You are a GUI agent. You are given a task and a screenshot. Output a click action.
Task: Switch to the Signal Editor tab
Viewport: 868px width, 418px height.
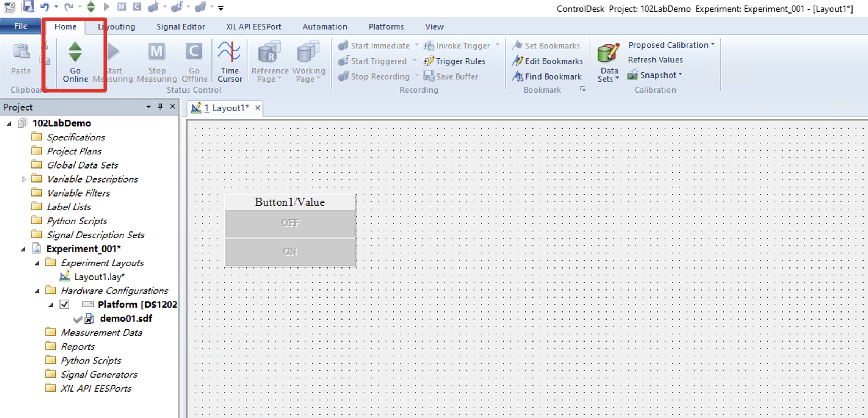pyautogui.click(x=181, y=27)
